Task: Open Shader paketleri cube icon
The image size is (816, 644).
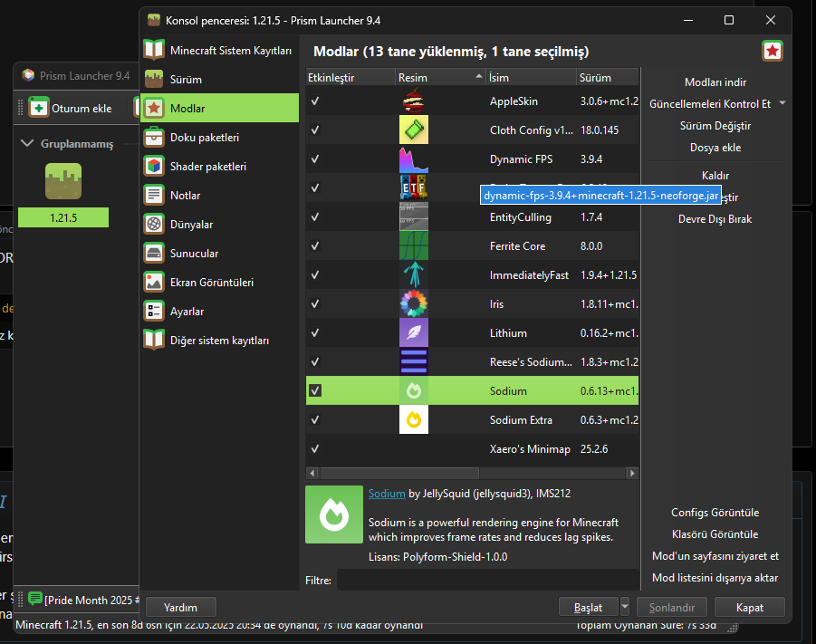Action: [x=154, y=166]
